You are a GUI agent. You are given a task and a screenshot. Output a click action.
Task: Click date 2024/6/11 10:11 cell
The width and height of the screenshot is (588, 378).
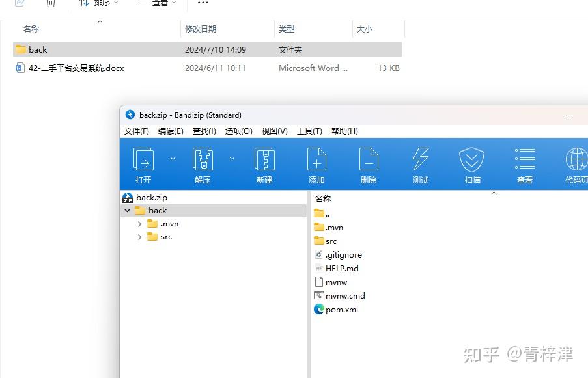(216, 68)
